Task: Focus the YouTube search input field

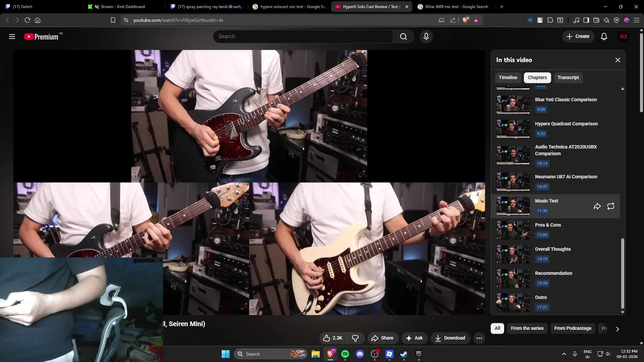Action: coord(303,36)
